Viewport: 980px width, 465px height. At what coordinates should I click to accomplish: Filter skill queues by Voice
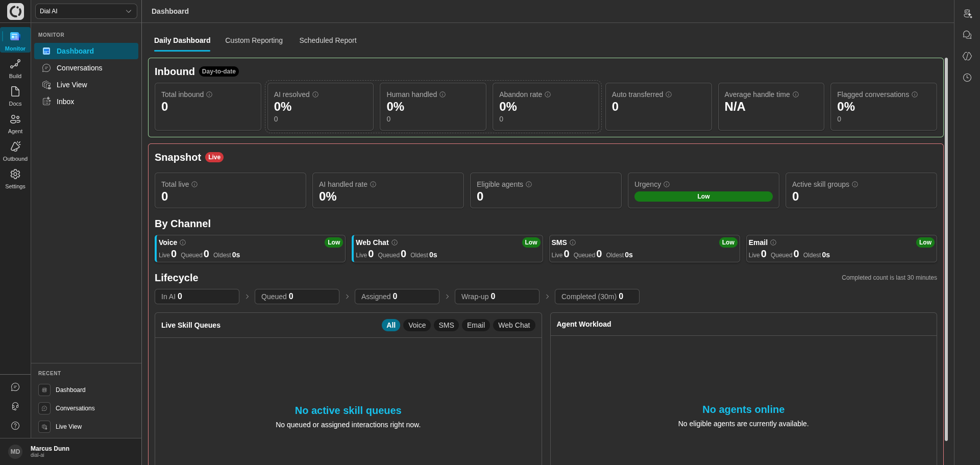tap(417, 325)
